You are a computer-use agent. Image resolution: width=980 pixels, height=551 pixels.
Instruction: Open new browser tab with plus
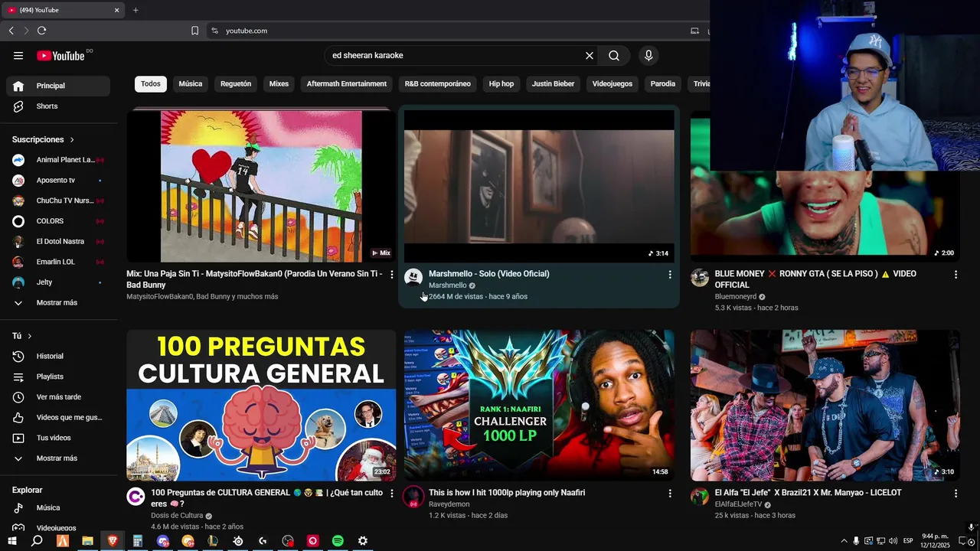click(x=136, y=10)
